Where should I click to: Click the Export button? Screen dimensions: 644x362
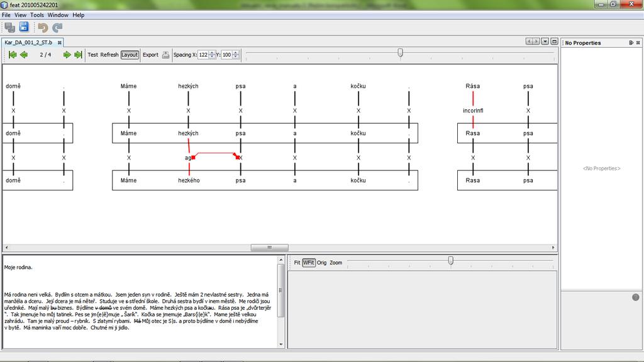click(150, 55)
